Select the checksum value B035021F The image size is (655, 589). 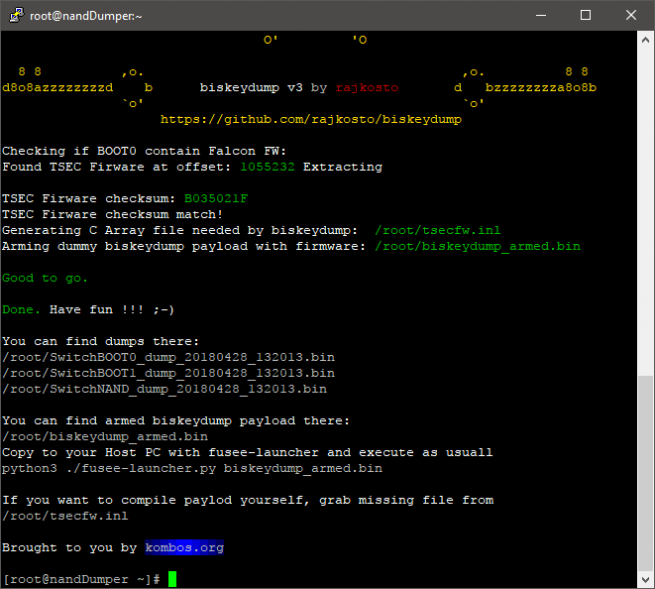pyautogui.click(x=215, y=198)
